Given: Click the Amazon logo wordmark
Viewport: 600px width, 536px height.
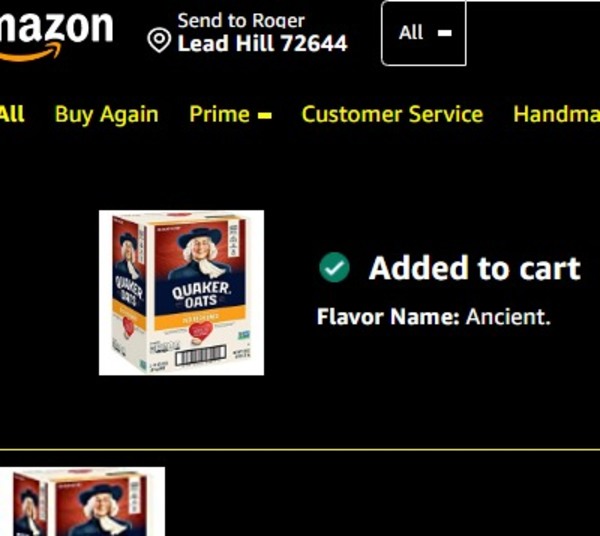Looking at the screenshot, I should pyautogui.click(x=56, y=27).
